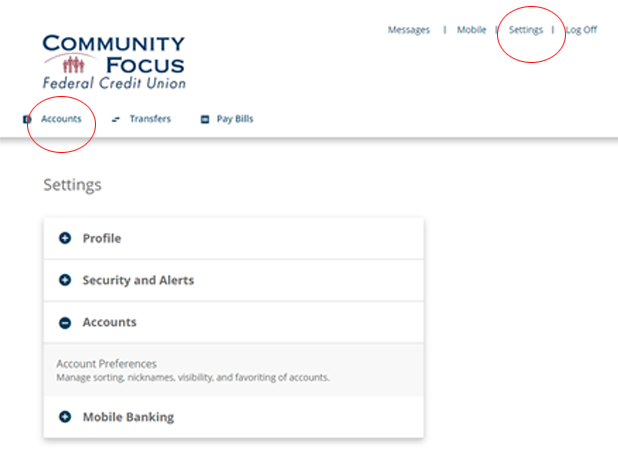The width and height of the screenshot is (618, 460).
Task: Open Messages in the top menu
Action: (x=409, y=30)
